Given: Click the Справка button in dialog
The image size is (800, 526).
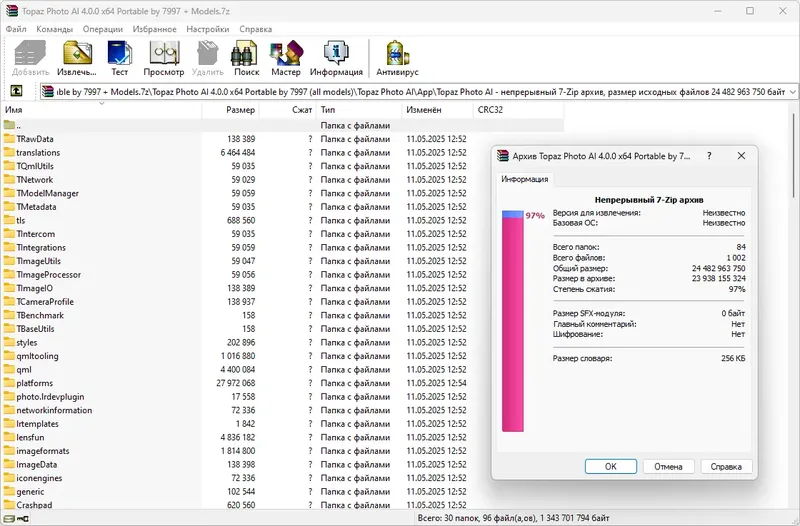Looking at the screenshot, I should 726,466.
